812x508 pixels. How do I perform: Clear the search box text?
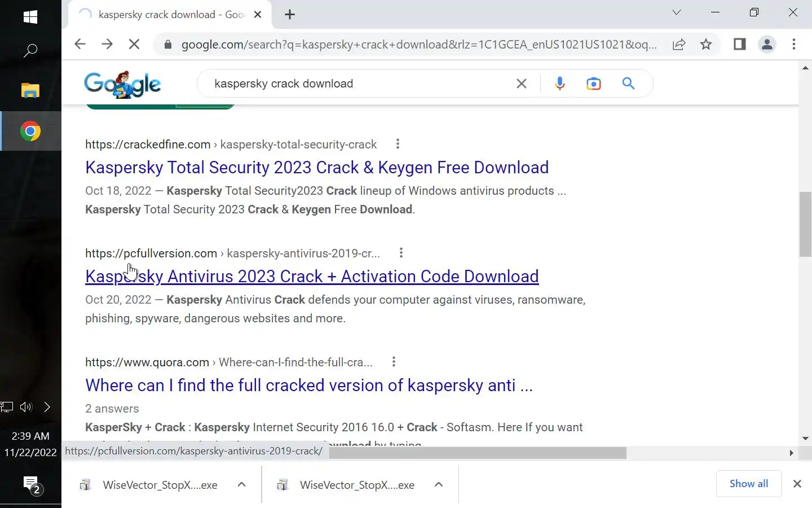click(522, 84)
